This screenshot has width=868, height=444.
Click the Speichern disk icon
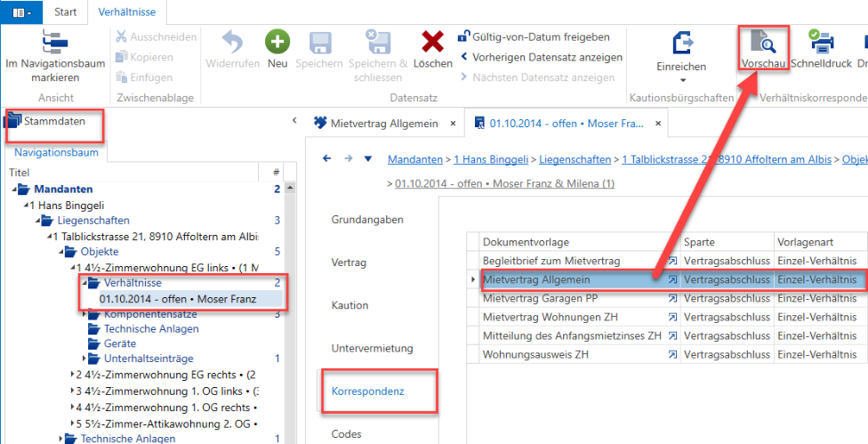319,42
